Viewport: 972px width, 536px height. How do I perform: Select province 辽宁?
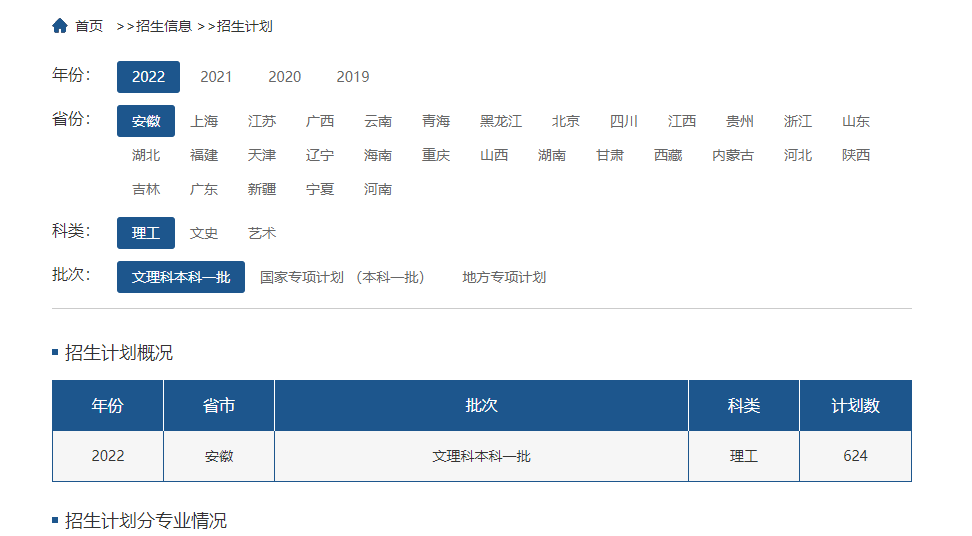(x=320, y=155)
